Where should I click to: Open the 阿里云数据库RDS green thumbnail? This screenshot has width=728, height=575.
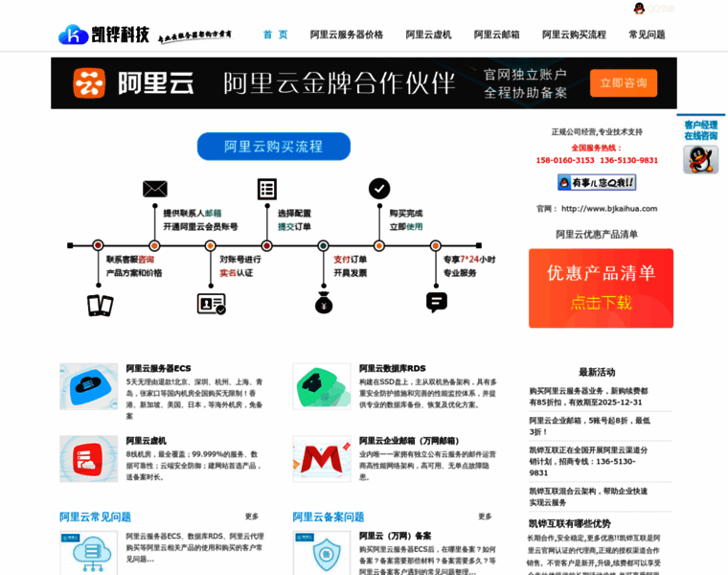coord(322,386)
